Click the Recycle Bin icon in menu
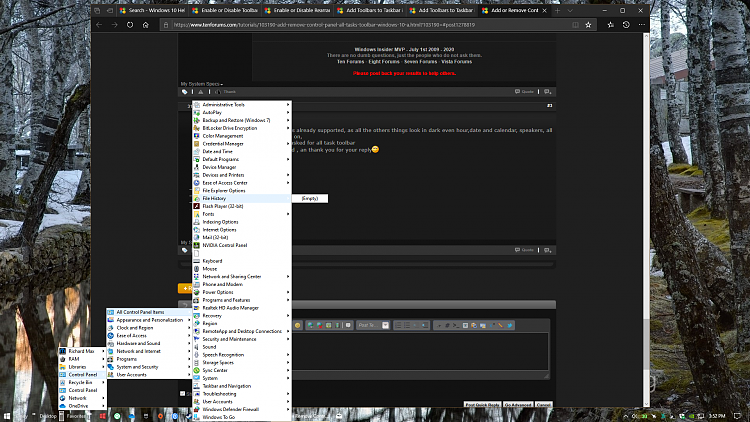Screen dimensions: 750x422 pos(63,383)
